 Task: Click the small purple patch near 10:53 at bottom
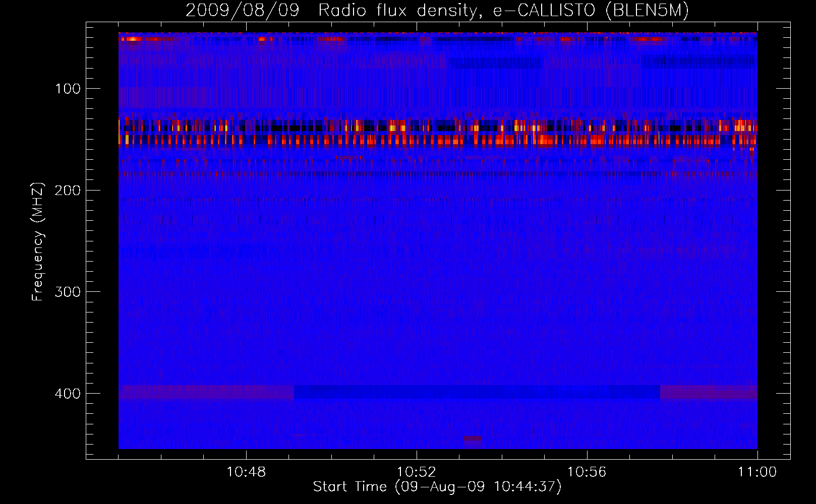click(473, 438)
